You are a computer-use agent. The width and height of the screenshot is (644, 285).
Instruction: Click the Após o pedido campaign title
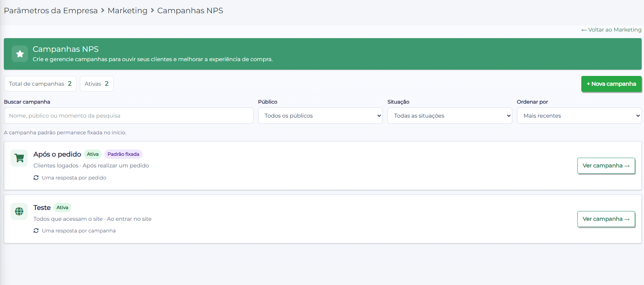57,154
